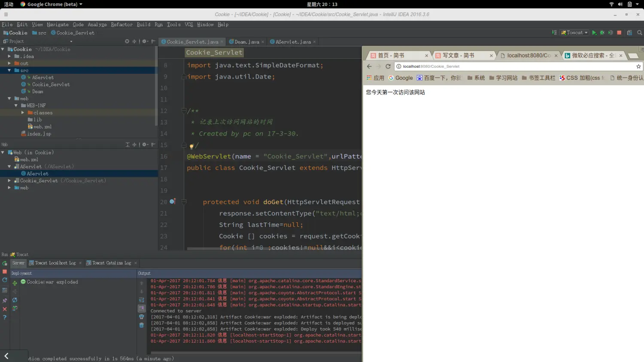This screenshot has width=644, height=362.
Task: Click line 20 override gutter marker
Action: click(x=173, y=201)
